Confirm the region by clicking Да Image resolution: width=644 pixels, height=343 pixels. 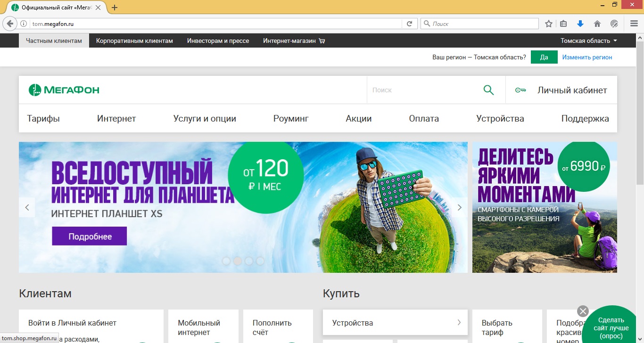544,57
